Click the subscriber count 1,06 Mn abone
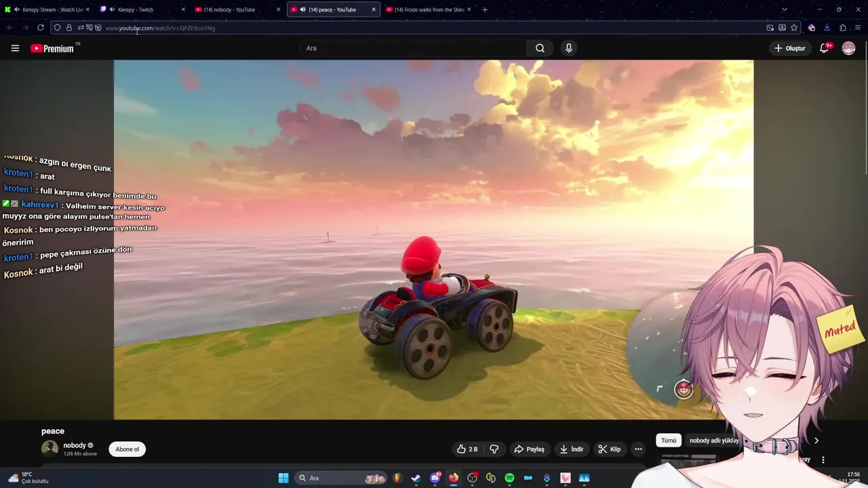The image size is (868, 488). [80, 453]
